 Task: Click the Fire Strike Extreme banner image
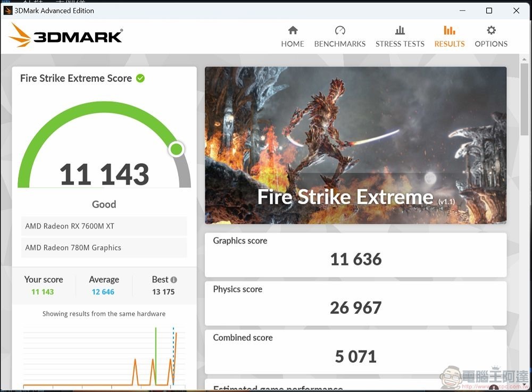355,145
